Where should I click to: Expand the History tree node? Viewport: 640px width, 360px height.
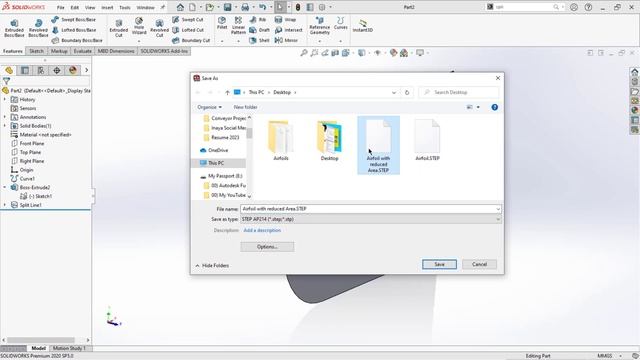pyautogui.click(x=5, y=100)
